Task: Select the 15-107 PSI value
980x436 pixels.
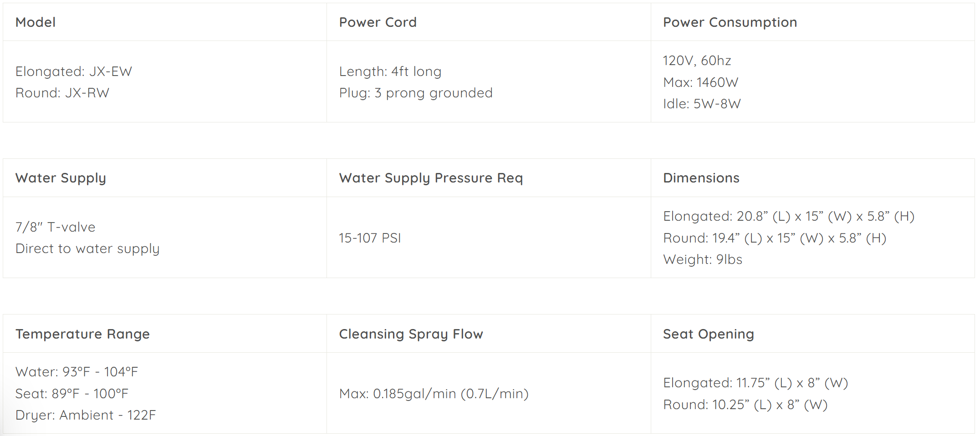Action: (370, 238)
